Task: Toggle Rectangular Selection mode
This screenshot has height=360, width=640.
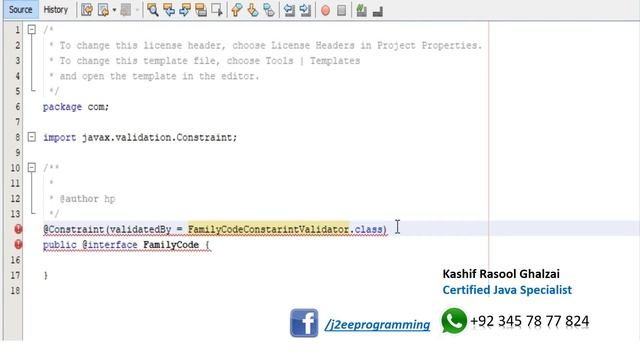Action: (217, 10)
